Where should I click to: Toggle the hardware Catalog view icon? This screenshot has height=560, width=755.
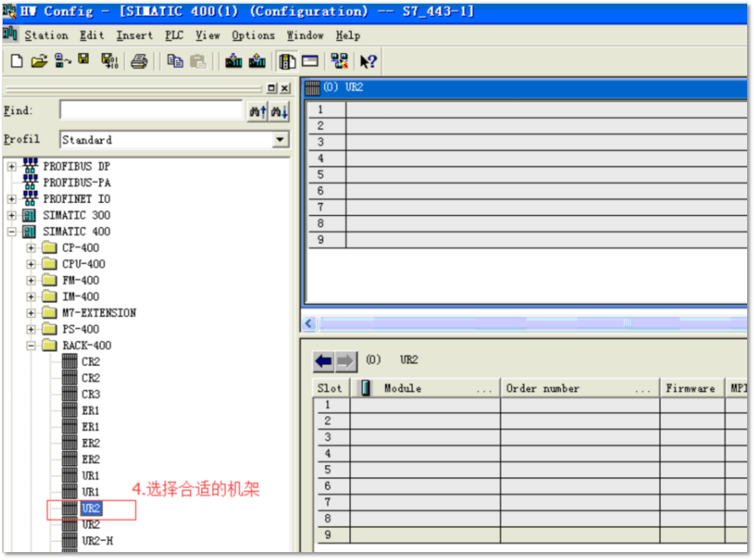[287, 61]
